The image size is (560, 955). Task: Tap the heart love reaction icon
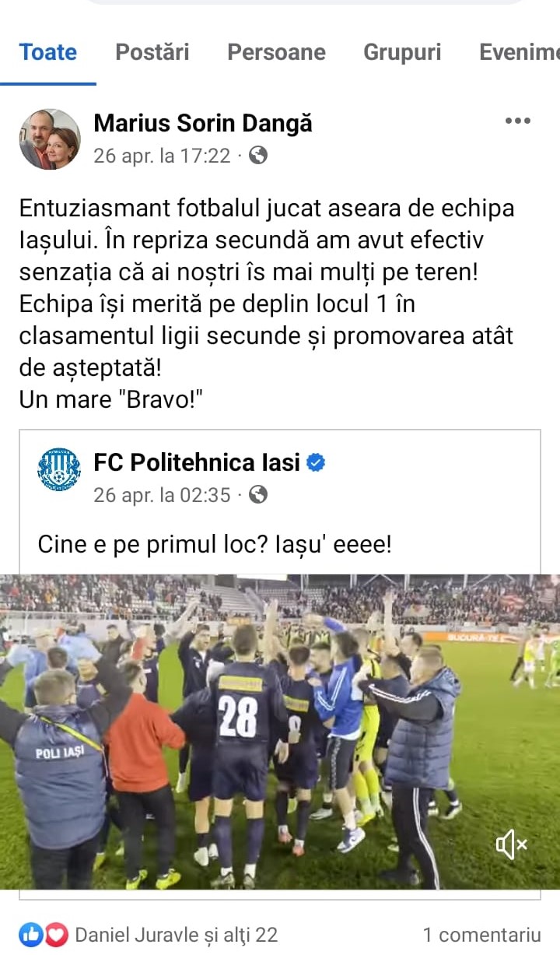56,934
